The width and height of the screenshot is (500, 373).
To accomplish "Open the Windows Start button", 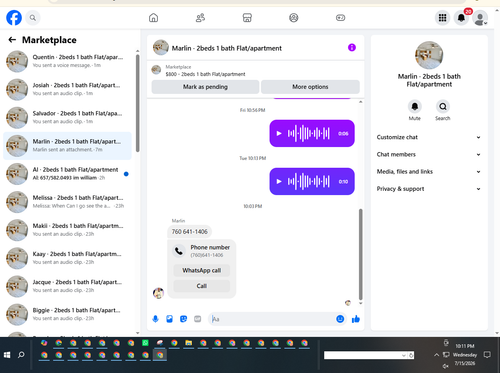I will pyautogui.click(x=7, y=355).
